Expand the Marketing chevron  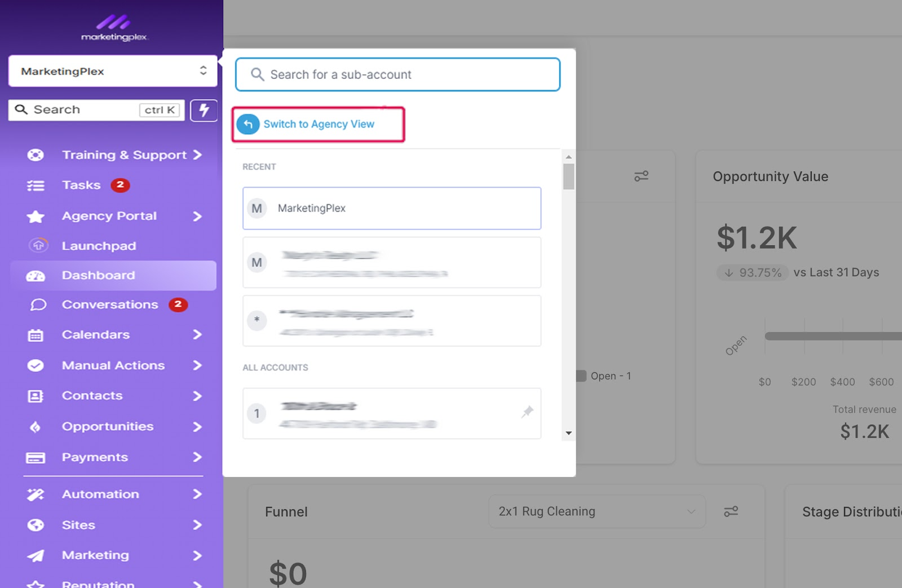pyautogui.click(x=197, y=556)
